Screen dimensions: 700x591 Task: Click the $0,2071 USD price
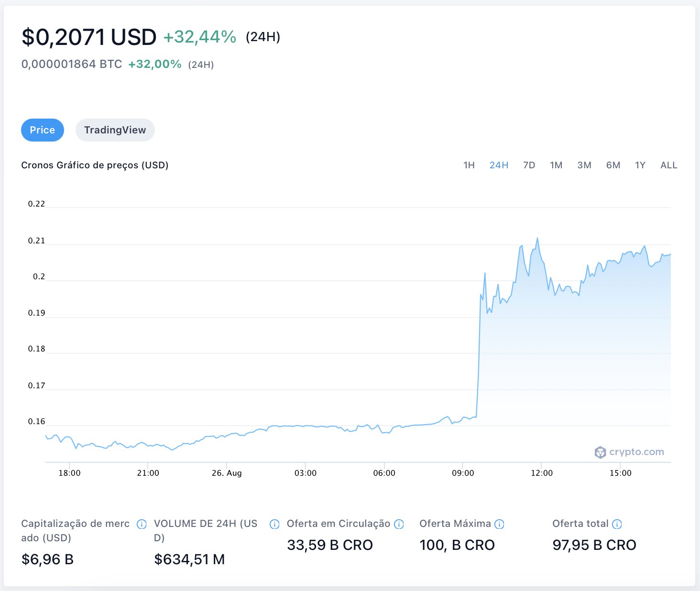coord(89,37)
